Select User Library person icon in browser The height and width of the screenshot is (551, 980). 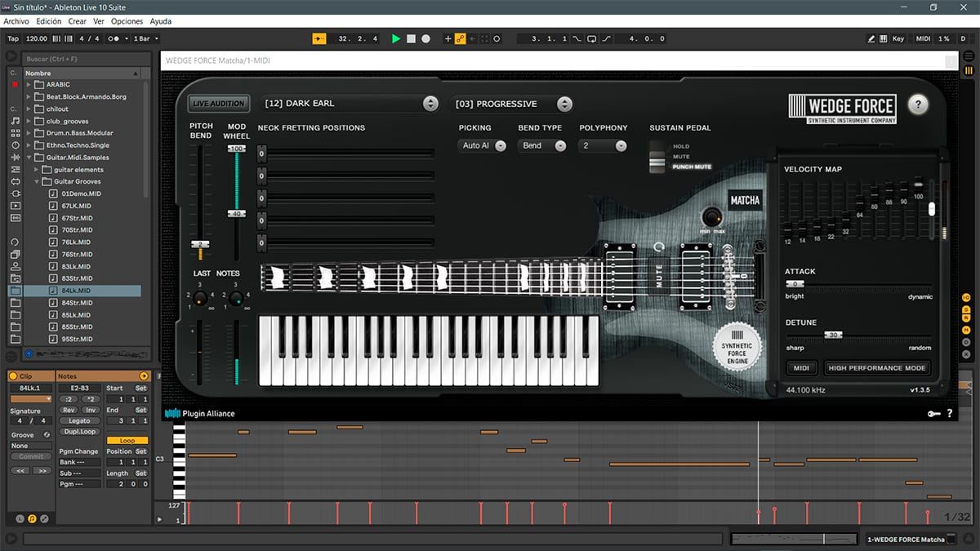(15, 266)
